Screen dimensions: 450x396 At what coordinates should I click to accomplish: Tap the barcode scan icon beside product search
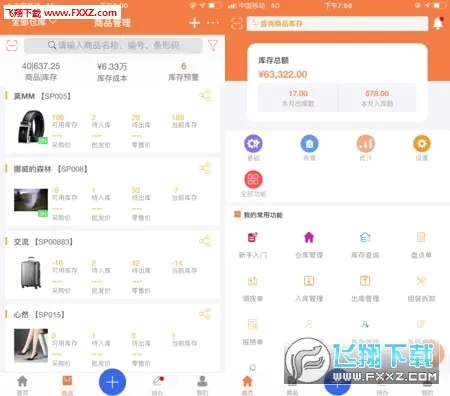(x=12, y=45)
